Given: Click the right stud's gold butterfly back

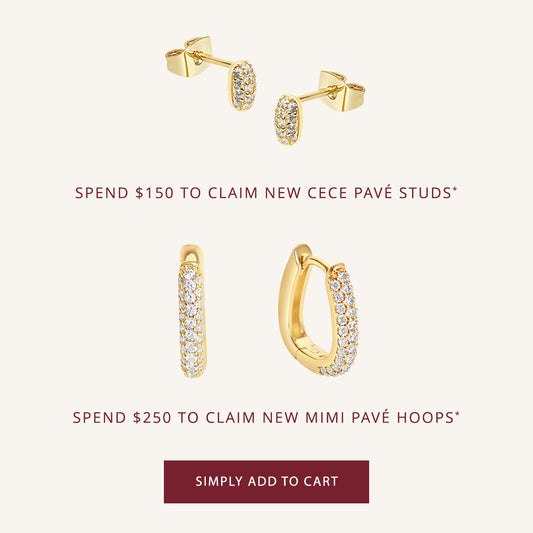Looking at the screenshot, I should 343,91.
